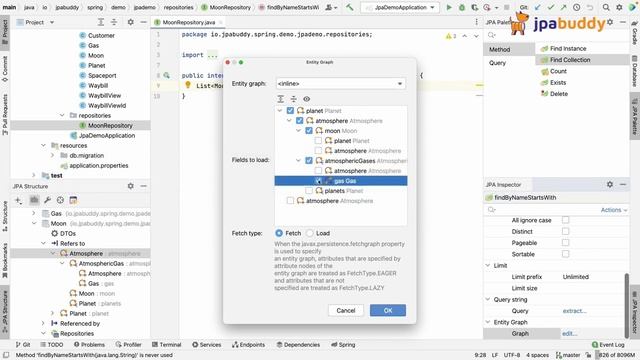Collapse the moon Moon tree node in dialog
Screen dimensions: 640x360
coord(298,131)
